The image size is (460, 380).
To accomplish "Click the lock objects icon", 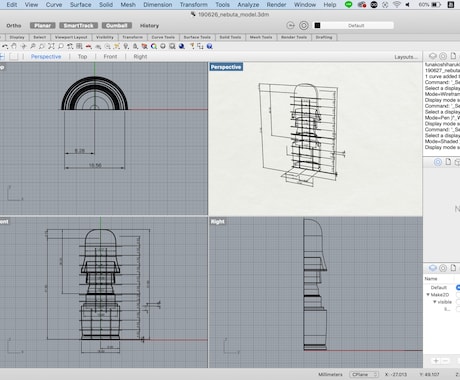I will 135,46.
